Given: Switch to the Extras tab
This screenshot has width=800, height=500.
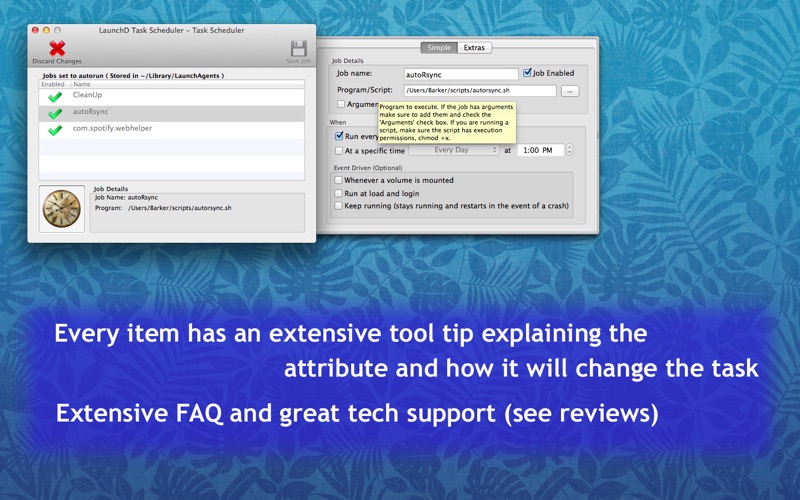Looking at the screenshot, I should (474, 47).
